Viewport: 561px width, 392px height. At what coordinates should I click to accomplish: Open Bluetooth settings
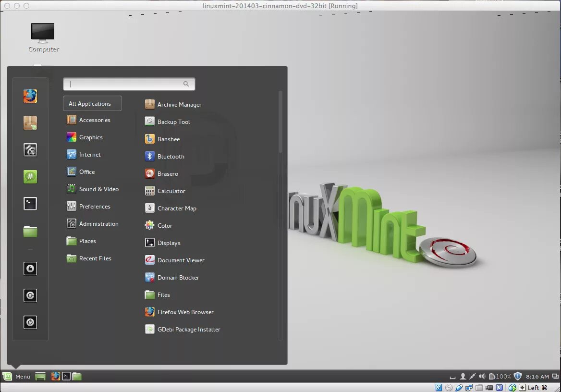click(x=165, y=156)
